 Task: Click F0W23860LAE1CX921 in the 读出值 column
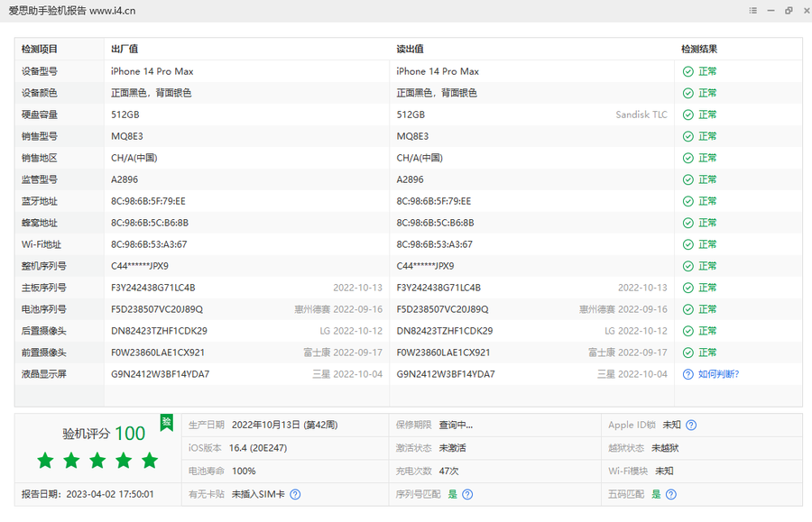coord(443,353)
